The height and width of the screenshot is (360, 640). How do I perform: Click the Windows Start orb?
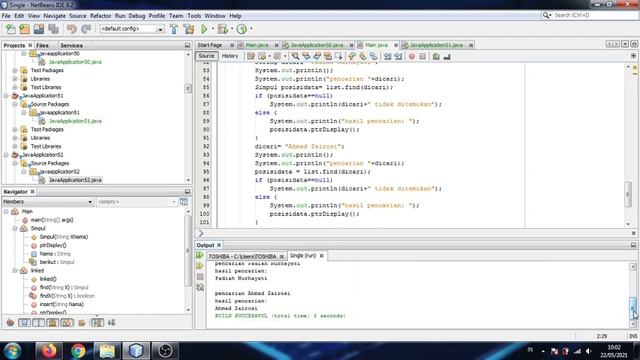tap(12, 351)
